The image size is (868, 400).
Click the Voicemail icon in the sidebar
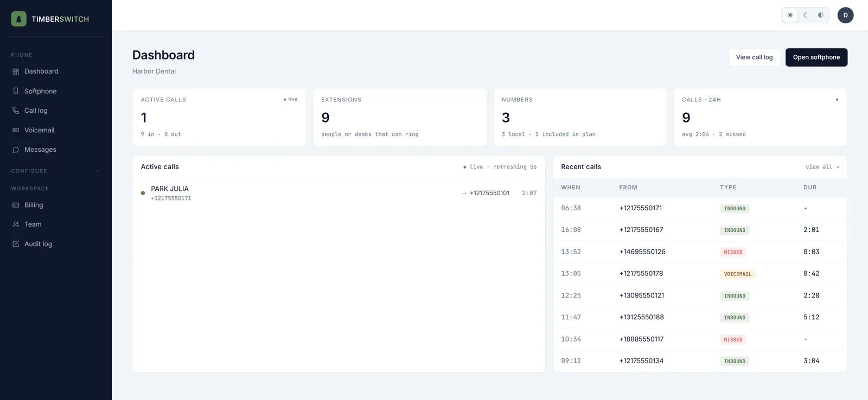coord(16,130)
